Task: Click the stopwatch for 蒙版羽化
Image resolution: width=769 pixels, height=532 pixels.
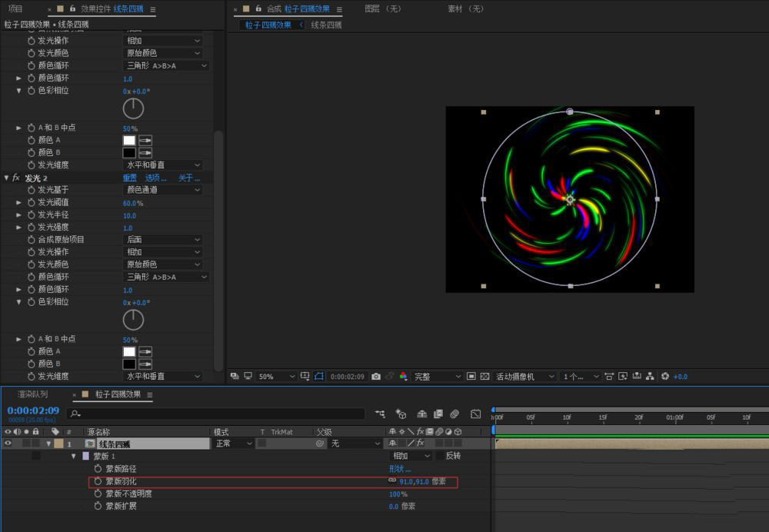Action: (x=98, y=481)
